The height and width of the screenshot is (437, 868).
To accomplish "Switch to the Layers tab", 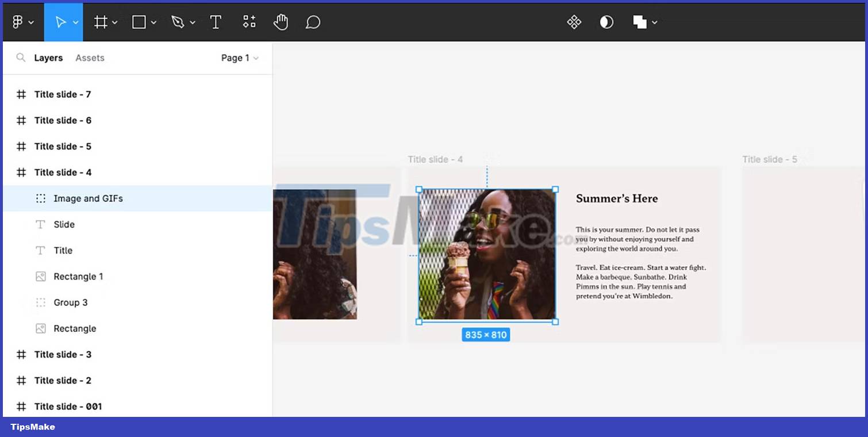I will coord(48,57).
